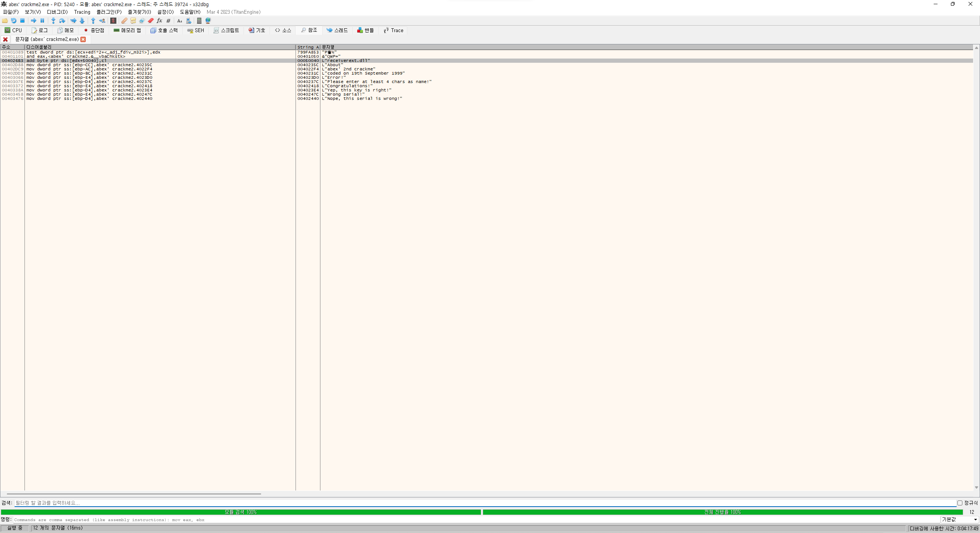Open Labels with the tag icon
The image size is (980, 533).
click(142, 21)
